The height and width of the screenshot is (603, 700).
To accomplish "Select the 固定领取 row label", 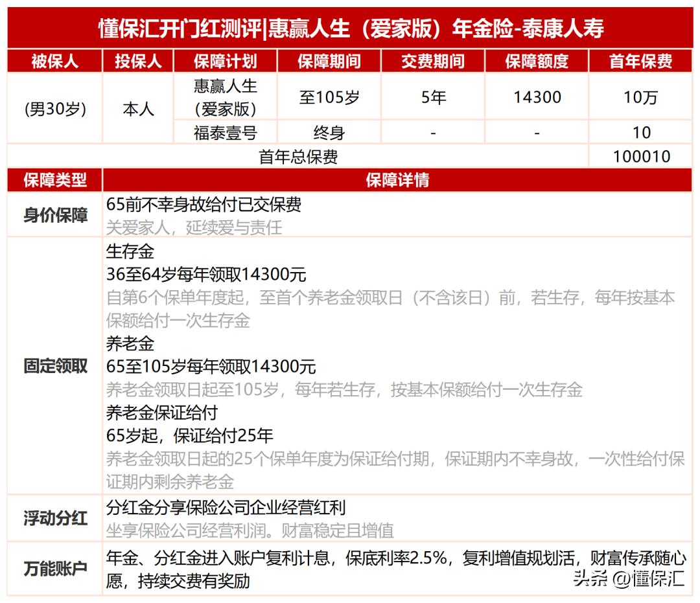I will (x=55, y=365).
